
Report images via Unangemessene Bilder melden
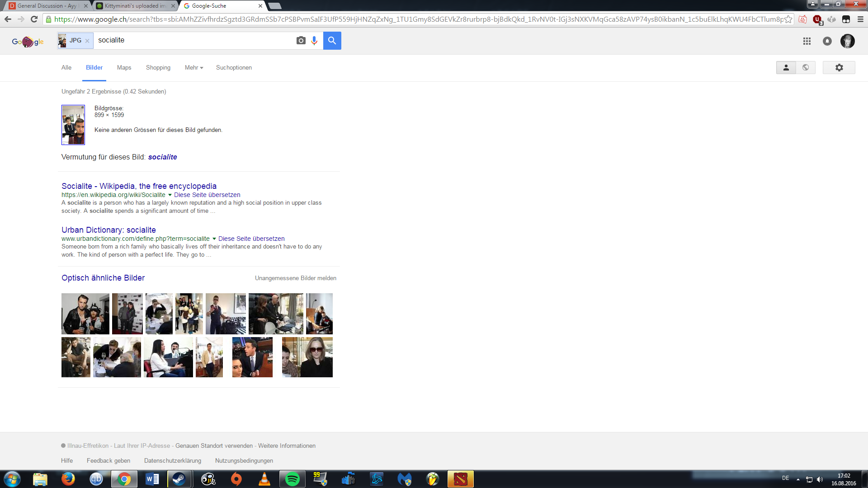pos(296,278)
